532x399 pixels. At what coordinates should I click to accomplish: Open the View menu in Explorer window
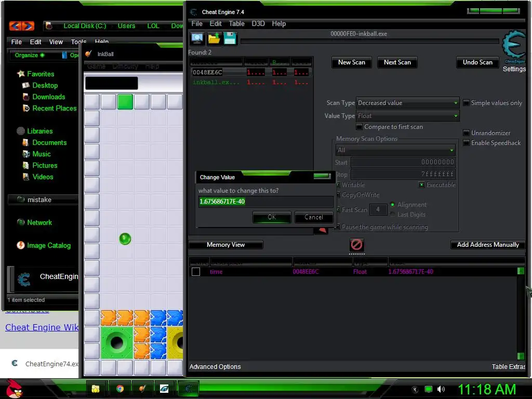click(56, 42)
